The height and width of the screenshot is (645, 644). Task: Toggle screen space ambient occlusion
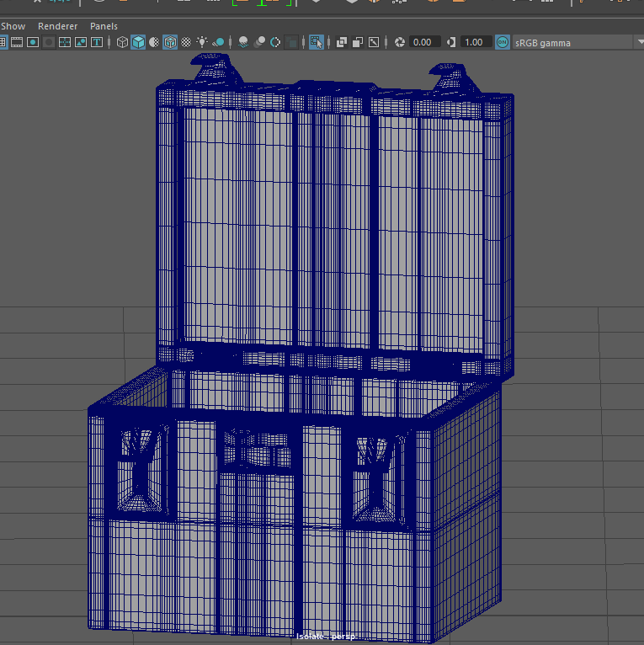[243, 42]
